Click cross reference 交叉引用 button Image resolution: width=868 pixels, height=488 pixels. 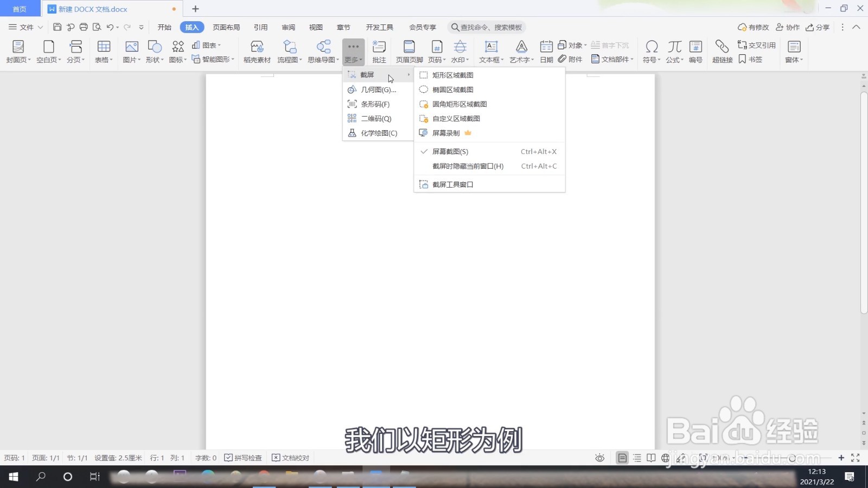click(x=756, y=45)
